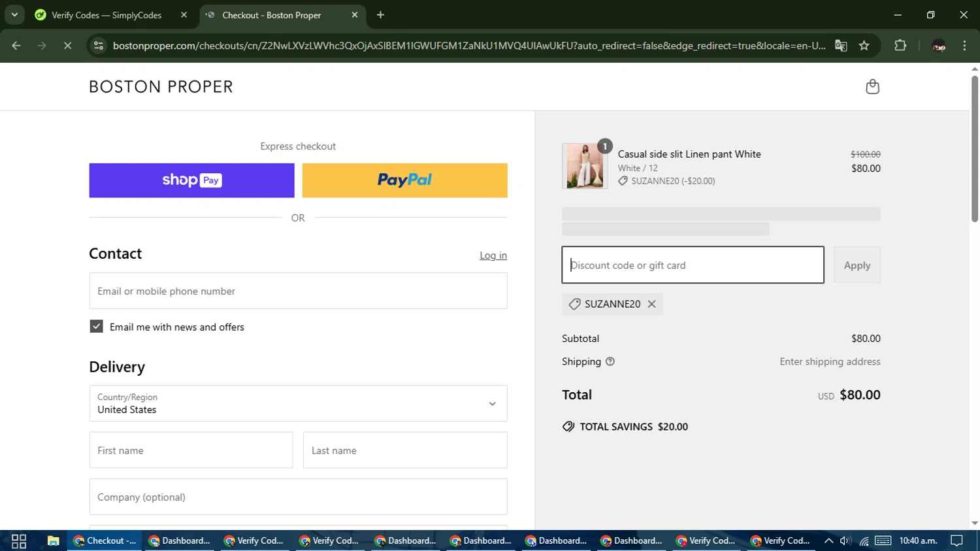Click the page URL in the address bar
Viewport: 980px width, 551px height.
[469, 46]
